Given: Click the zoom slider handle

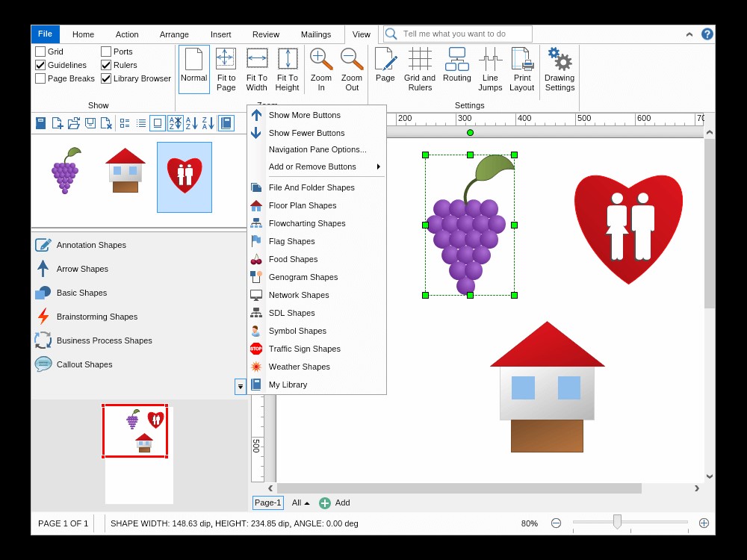Looking at the screenshot, I should (617, 522).
